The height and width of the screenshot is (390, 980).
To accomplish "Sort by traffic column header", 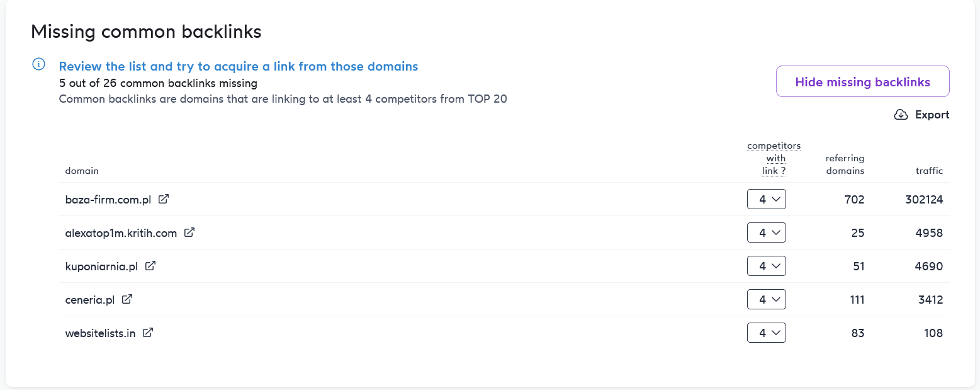I will click(929, 171).
